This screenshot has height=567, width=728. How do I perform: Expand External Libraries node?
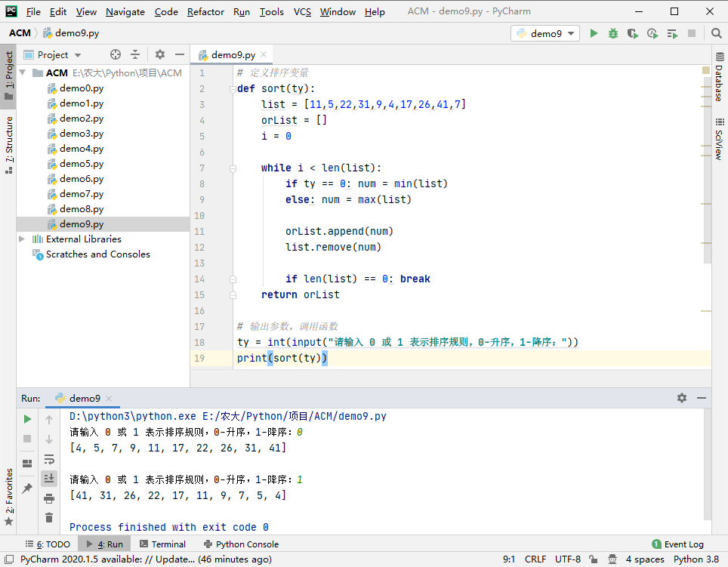[x=22, y=239]
